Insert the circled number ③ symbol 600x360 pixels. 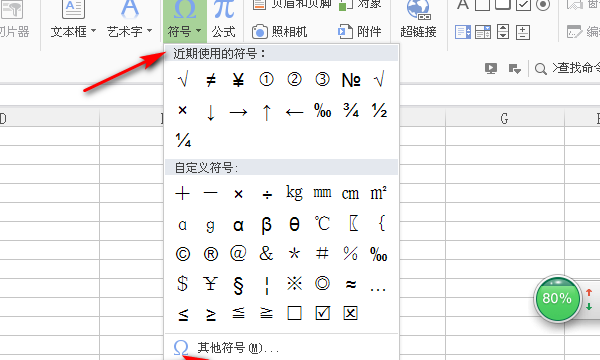coord(322,80)
